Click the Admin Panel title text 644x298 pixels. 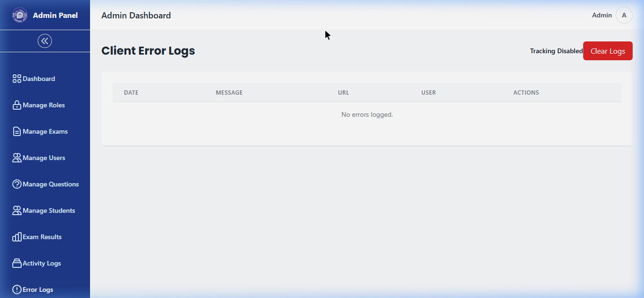point(55,15)
